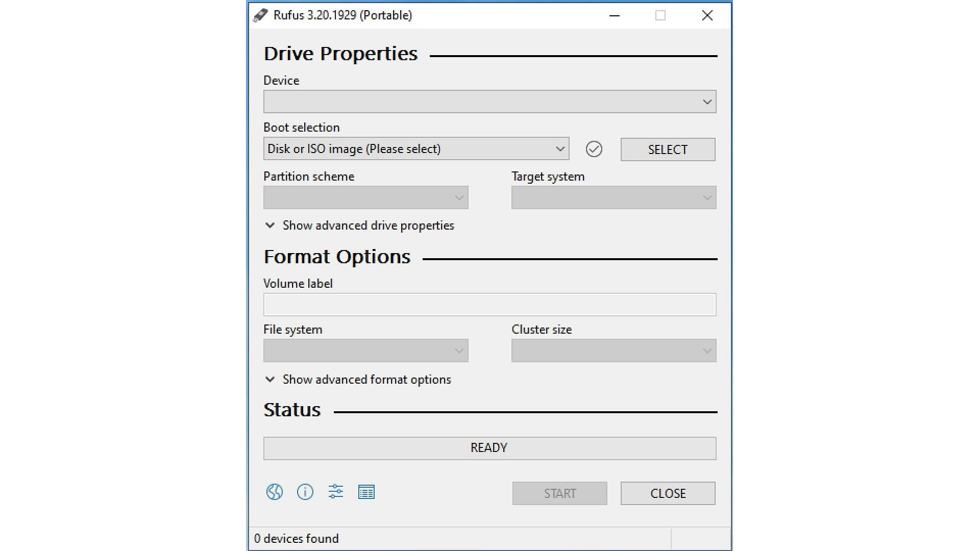Click the 'Cluster size' label
Image resolution: width=980 pixels, height=551 pixels.
click(542, 330)
